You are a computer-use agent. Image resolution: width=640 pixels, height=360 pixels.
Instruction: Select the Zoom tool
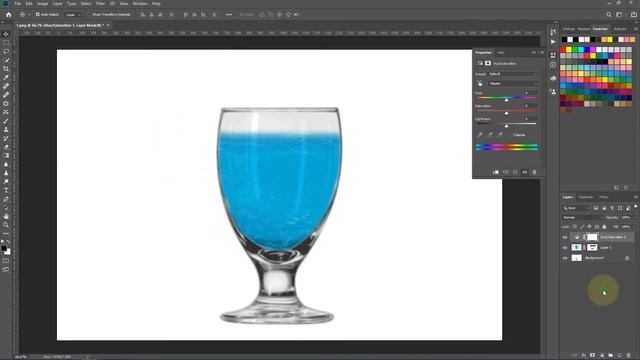[x=6, y=225]
